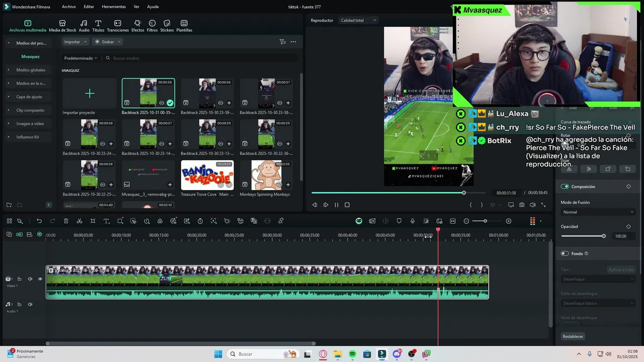
Task: Open the Modo de Fusión Normal dropdown
Action: pos(598,212)
